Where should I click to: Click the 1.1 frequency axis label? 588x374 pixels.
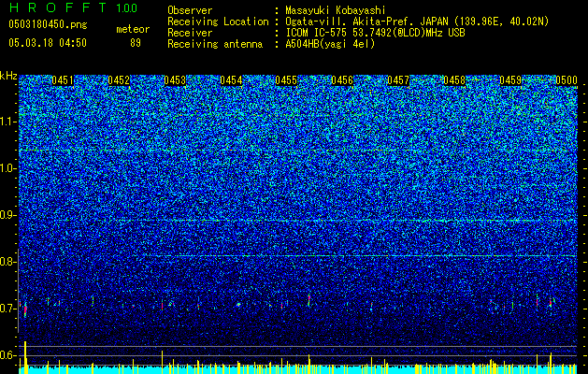(7, 122)
